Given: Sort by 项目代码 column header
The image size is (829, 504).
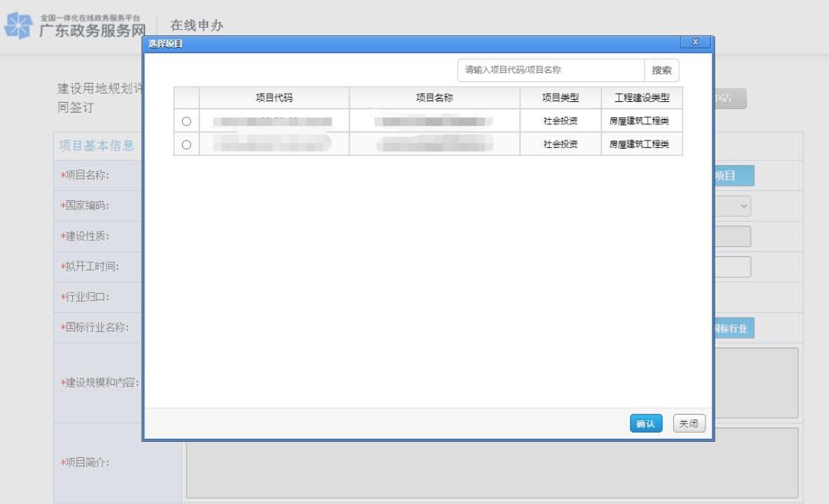Looking at the screenshot, I should [x=274, y=98].
